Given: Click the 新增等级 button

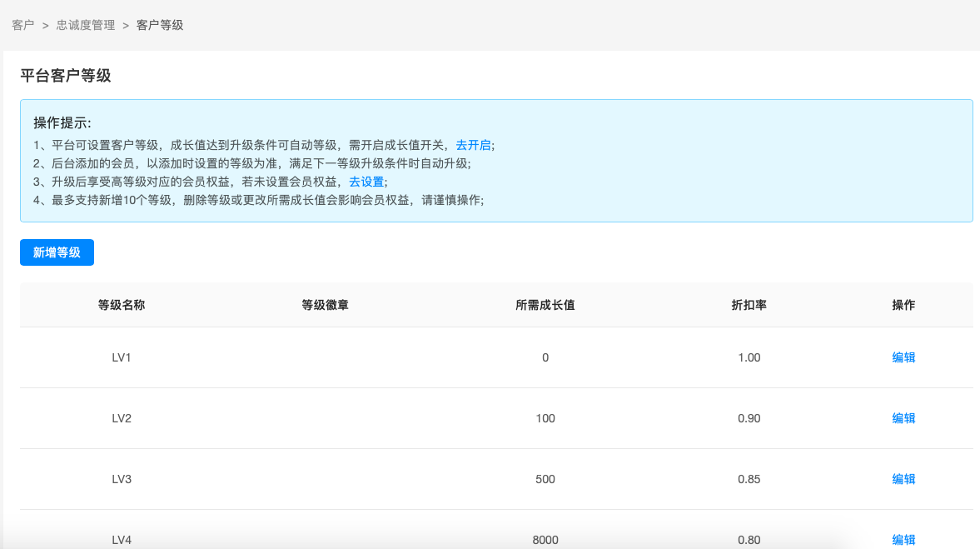Looking at the screenshot, I should click(x=57, y=252).
